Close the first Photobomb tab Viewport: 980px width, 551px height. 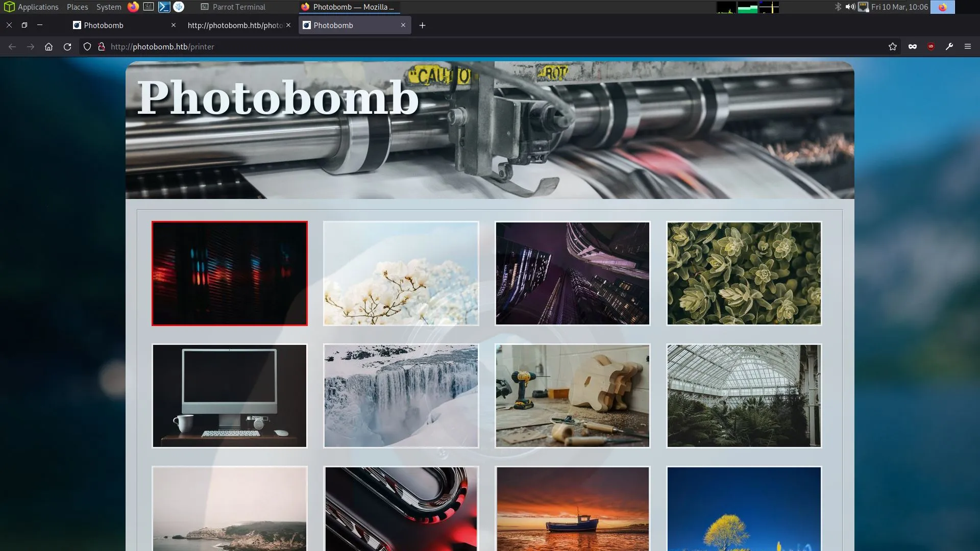click(173, 25)
